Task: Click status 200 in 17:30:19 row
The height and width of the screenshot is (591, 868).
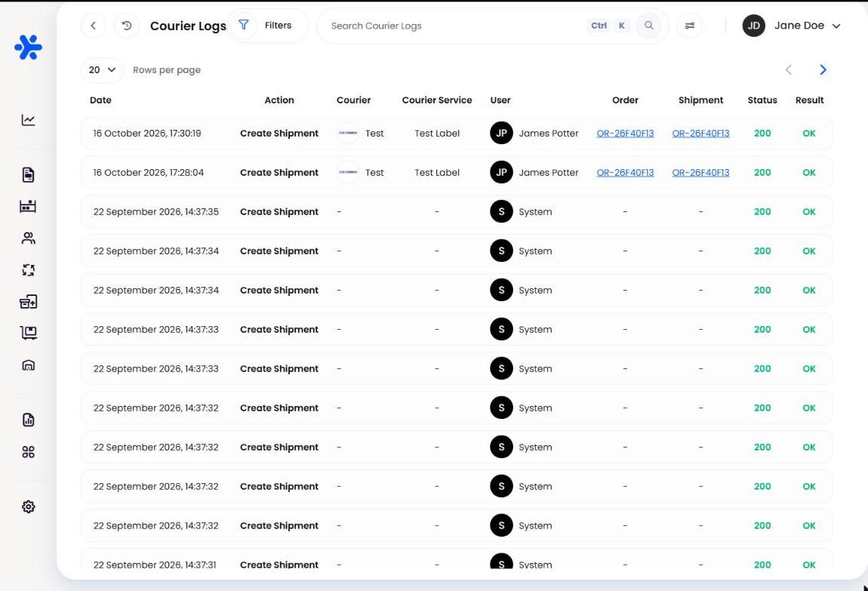Action: tap(762, 134)
